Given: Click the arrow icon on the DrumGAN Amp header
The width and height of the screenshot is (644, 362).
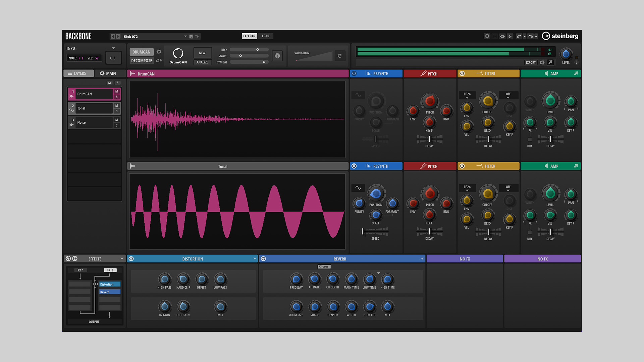Looking at the screenshot, I should [576, 73].
